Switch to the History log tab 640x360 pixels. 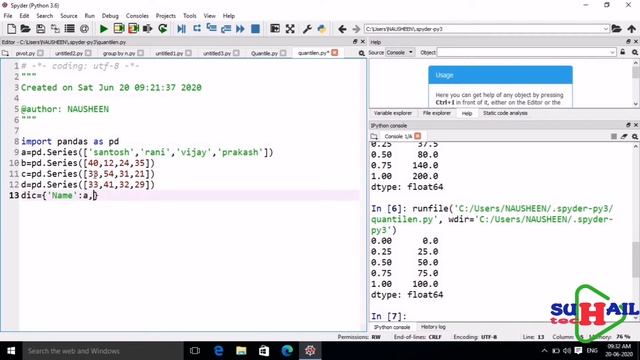coord(433,327)
